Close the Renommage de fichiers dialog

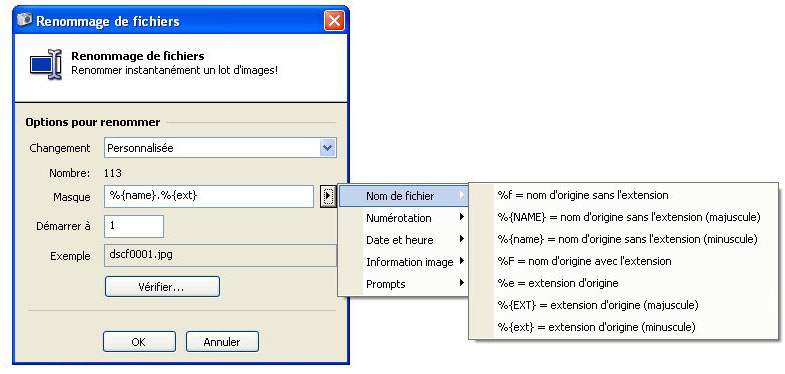pos(333,21)
